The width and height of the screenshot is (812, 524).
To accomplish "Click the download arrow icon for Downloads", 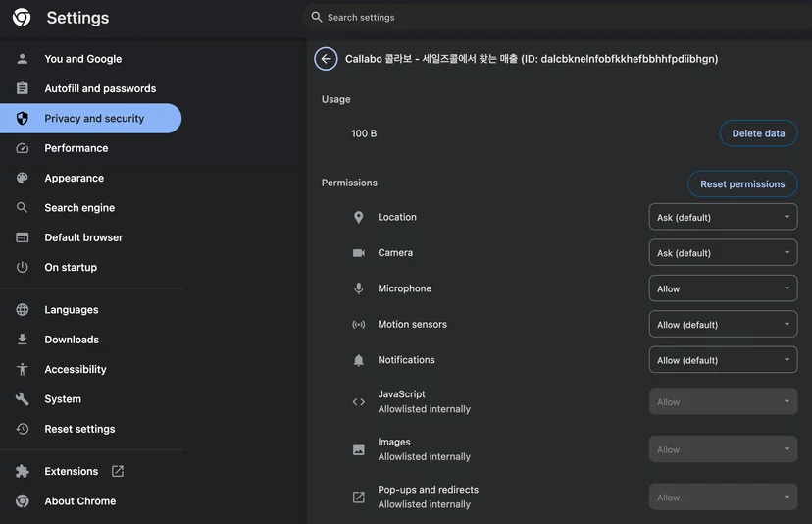I will pos(23,340).
